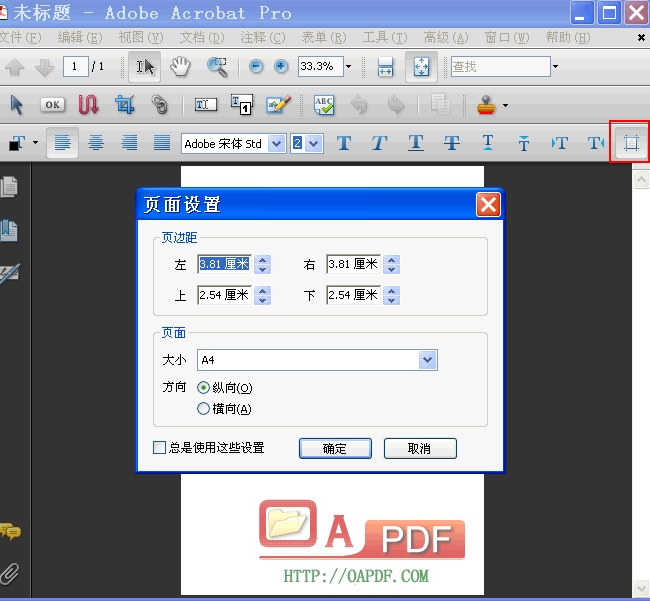
Task: Expand the font size dropdown
Action: coord(314,144)
